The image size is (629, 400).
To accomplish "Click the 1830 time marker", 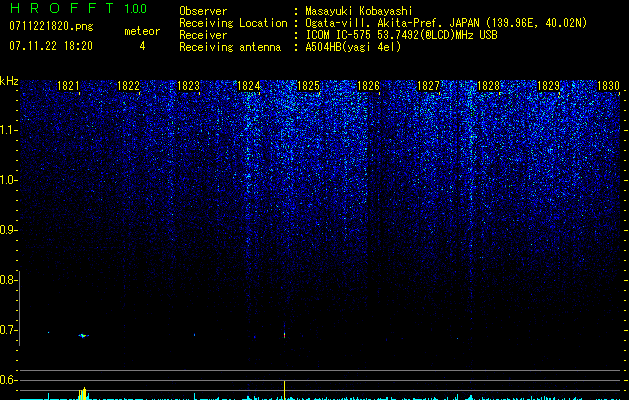I will (608, 86).
